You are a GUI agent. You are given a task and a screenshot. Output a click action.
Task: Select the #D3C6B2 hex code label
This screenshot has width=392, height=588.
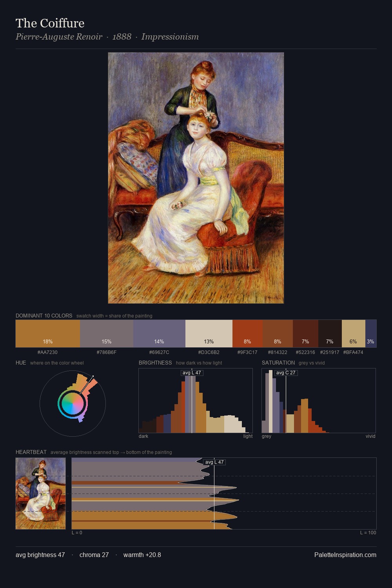[209, 352]
